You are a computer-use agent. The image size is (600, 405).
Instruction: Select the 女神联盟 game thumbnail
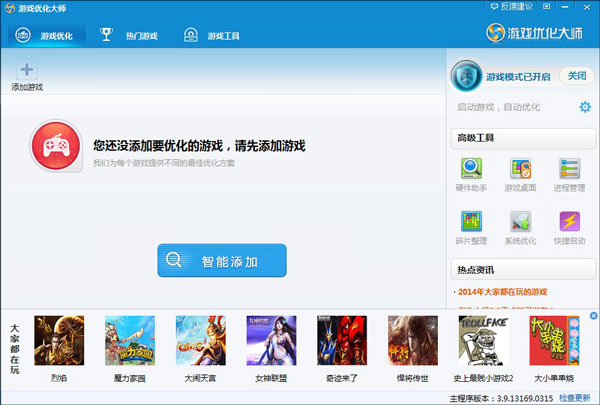click(x=271, y=345)
